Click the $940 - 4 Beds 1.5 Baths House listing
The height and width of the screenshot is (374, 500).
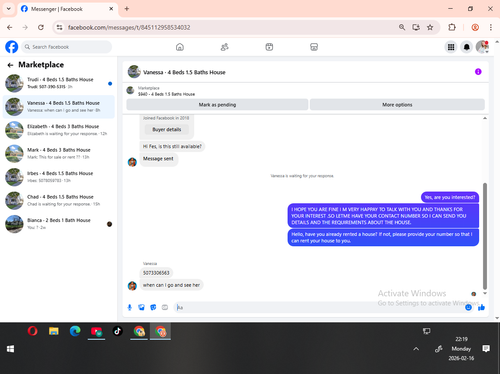pos(166,94)
